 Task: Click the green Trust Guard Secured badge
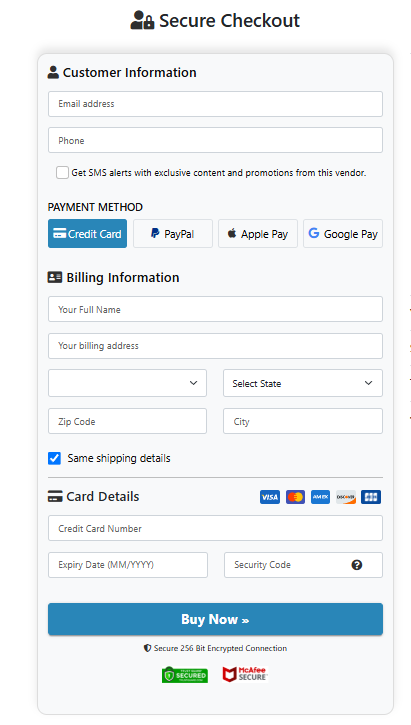tap(184, 675)
